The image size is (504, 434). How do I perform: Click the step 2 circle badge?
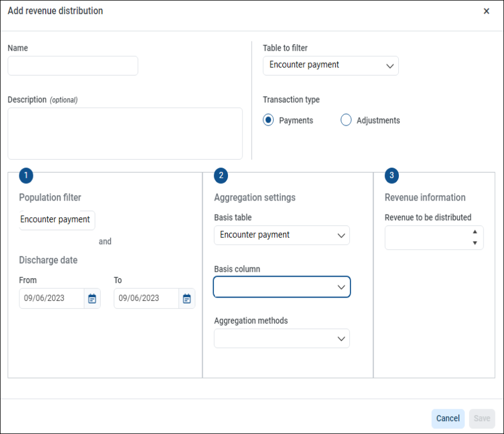(x=221, y=176)
